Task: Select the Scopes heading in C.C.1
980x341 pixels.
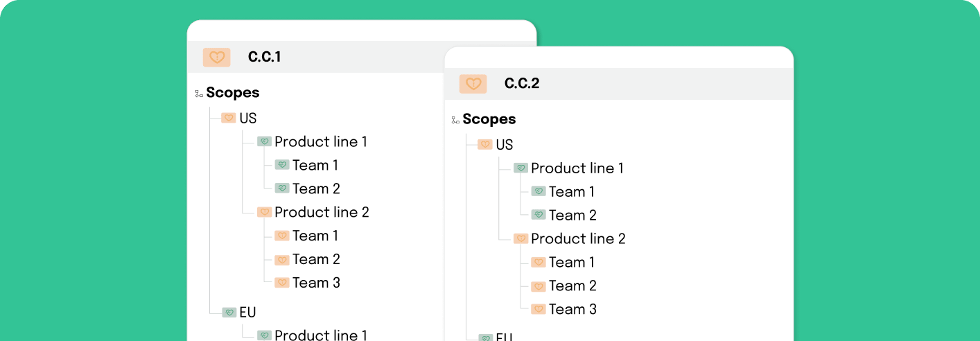Action: [233, 93]
